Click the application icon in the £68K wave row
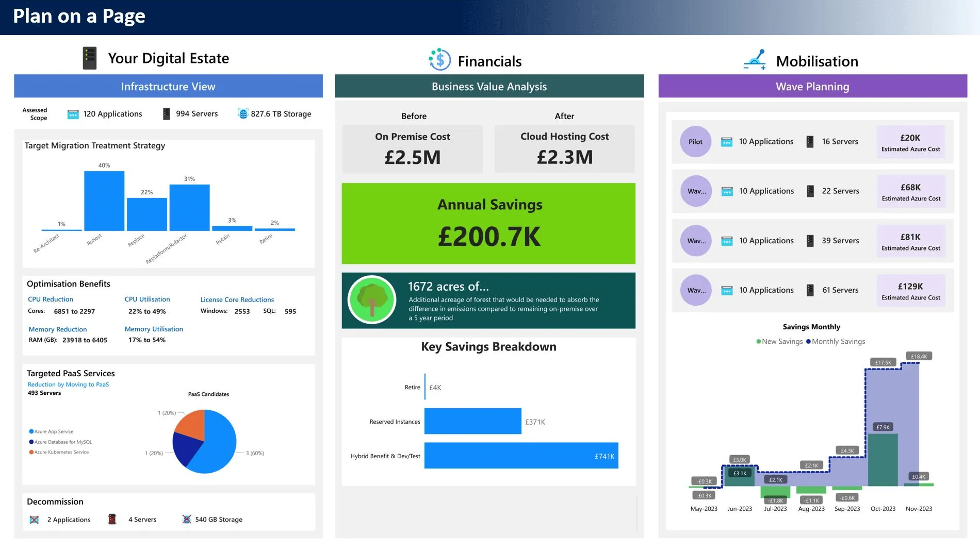Image resolution: width=980 pixels, height=551 pixels. (727, 191)
